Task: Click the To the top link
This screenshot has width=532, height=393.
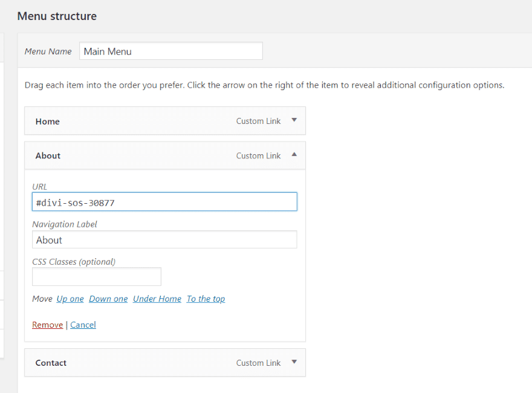Action: pyautogui.click(x=206, y=299)
